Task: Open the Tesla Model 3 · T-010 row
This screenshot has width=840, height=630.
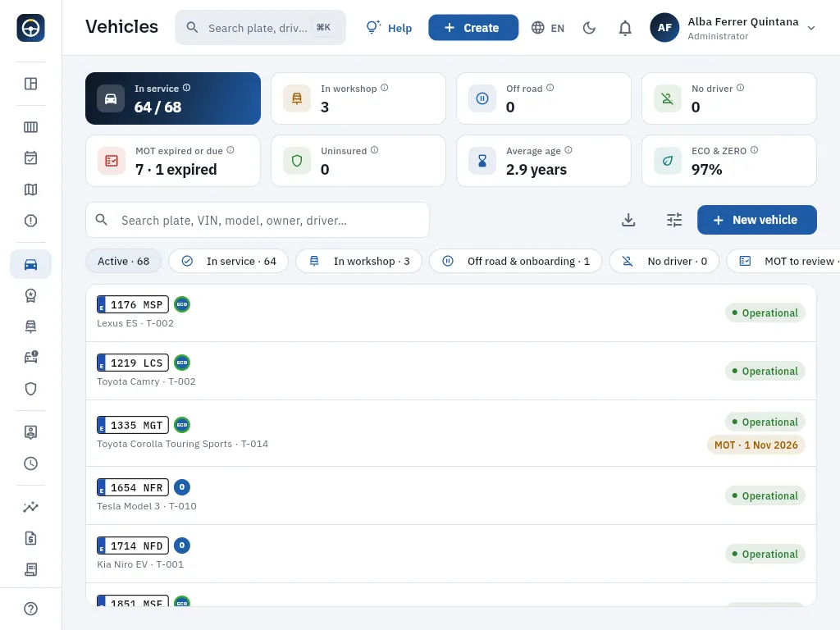Action: pyautogui.click(x=451, y=495)
